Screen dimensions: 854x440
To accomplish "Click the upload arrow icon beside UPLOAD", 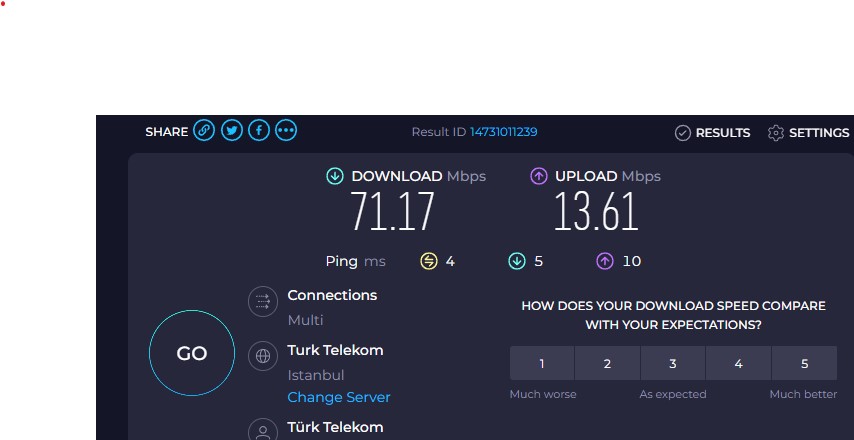I will 539,176.
